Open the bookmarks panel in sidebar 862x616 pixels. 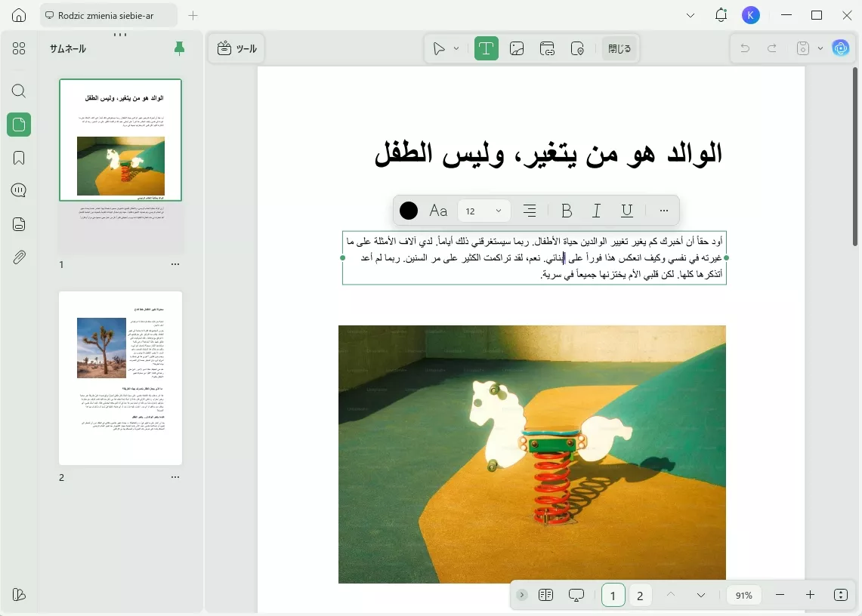point(19,159)
